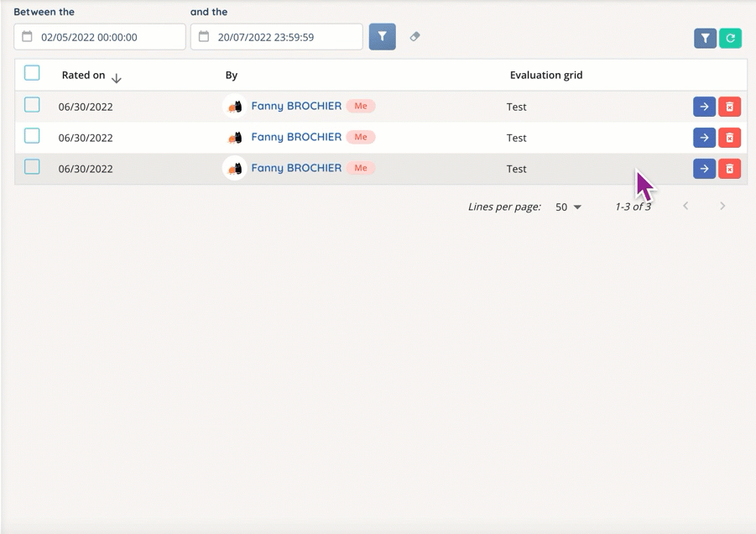756x534 pixels.
Task: Toggle the select-all checkbox in header
Action: [x=32, y=73]
